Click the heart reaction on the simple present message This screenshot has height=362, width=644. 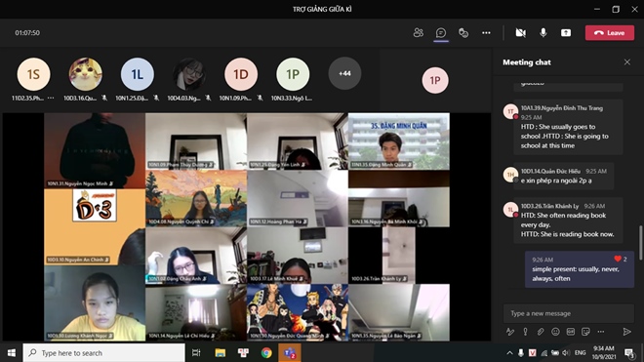pos(618,259)
